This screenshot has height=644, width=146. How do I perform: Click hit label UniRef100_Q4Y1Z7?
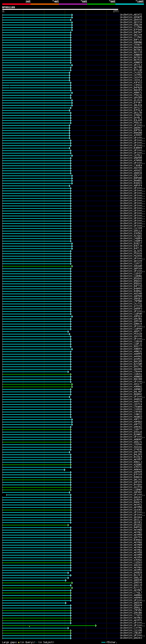pyautogui.click(x=131, y=108)
